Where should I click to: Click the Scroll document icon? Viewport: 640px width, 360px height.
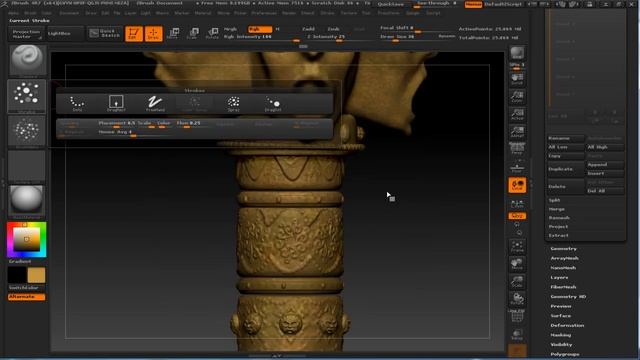click(x=517, y=79)
